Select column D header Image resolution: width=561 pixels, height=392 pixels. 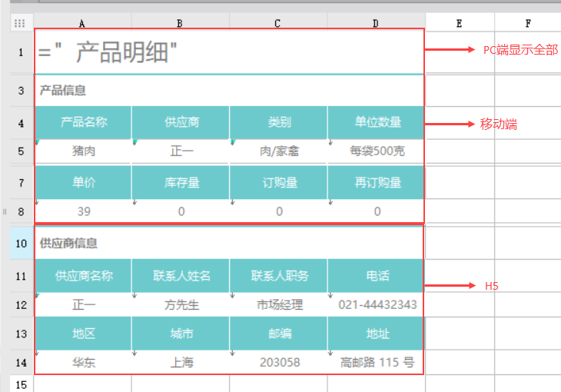click(x=376, y=23)
